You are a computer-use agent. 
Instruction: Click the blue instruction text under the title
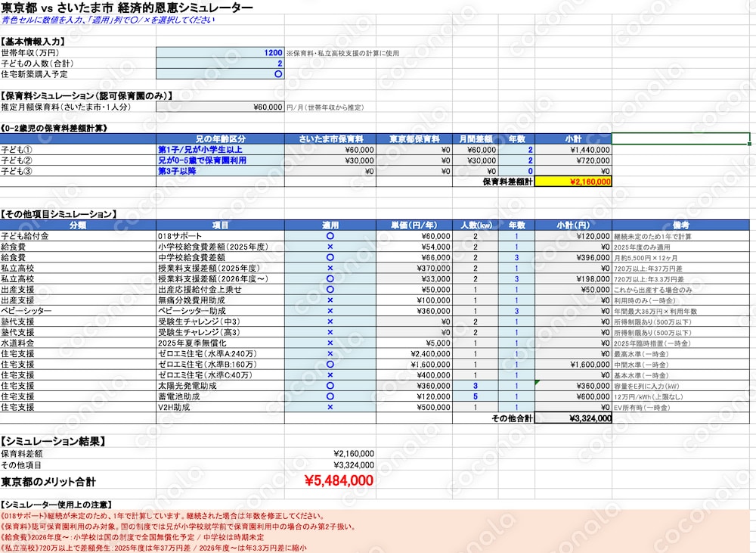(x=107, y=20)
